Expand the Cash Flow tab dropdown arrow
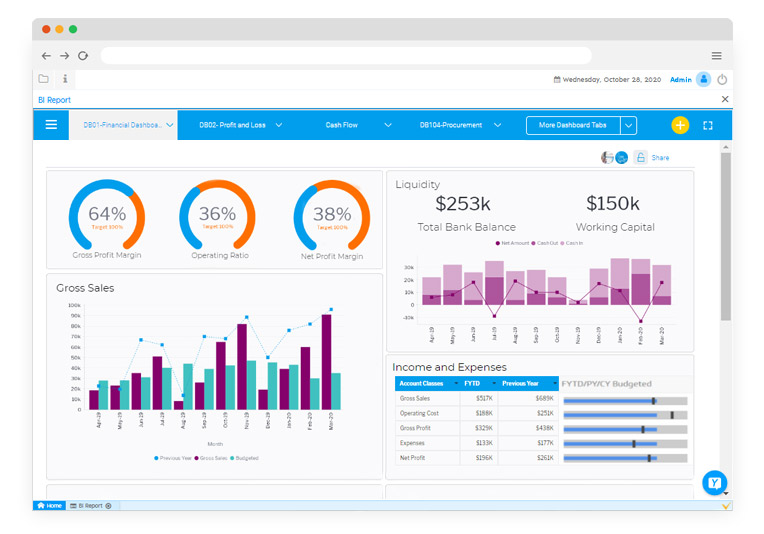 [x=388, y=125]
